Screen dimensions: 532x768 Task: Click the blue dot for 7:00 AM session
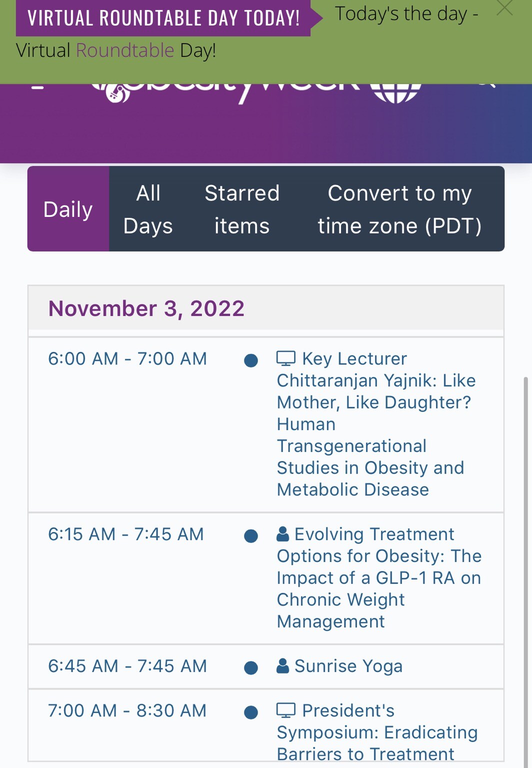click(x=251, y=712)
